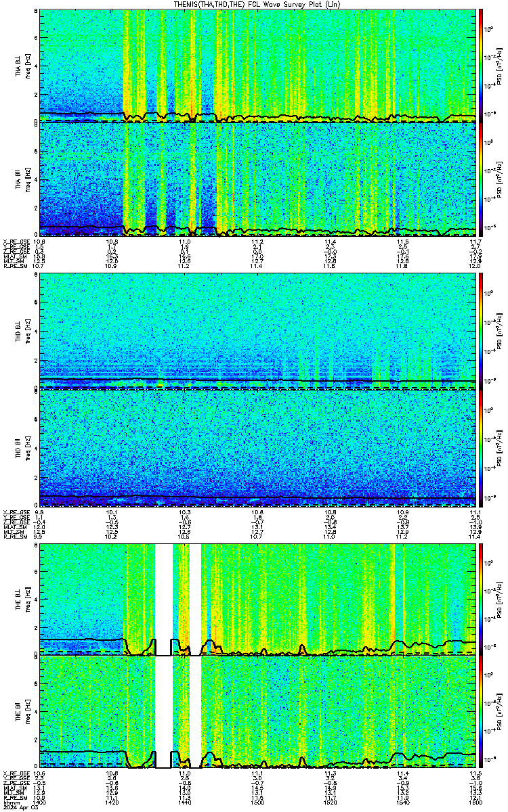Click the THD B-perpendicular PSD color bar

pyautogui.click(x=482, y=332)
